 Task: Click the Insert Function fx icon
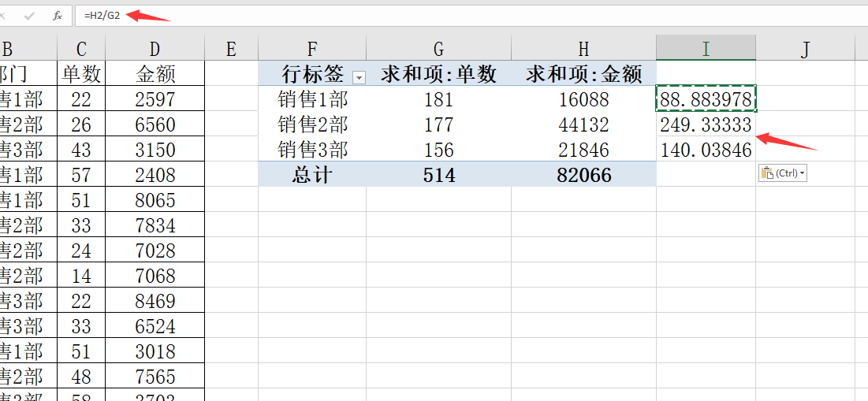[58, 16]
